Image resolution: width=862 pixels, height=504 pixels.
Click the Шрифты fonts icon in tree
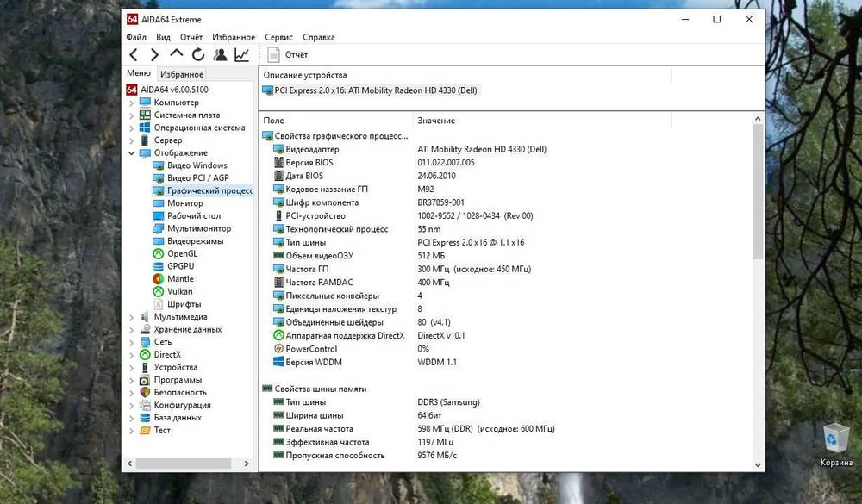tap(159, 304)
